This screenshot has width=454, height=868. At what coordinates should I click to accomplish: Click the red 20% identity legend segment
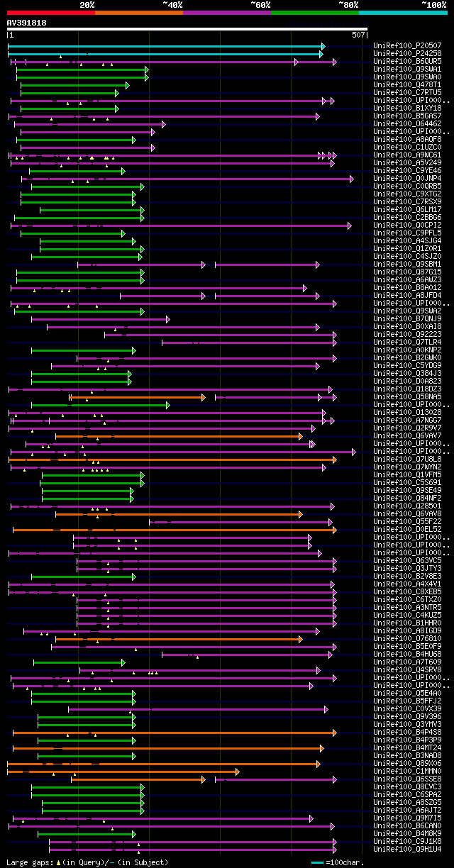pyautogui.click(x=51, y=12)
